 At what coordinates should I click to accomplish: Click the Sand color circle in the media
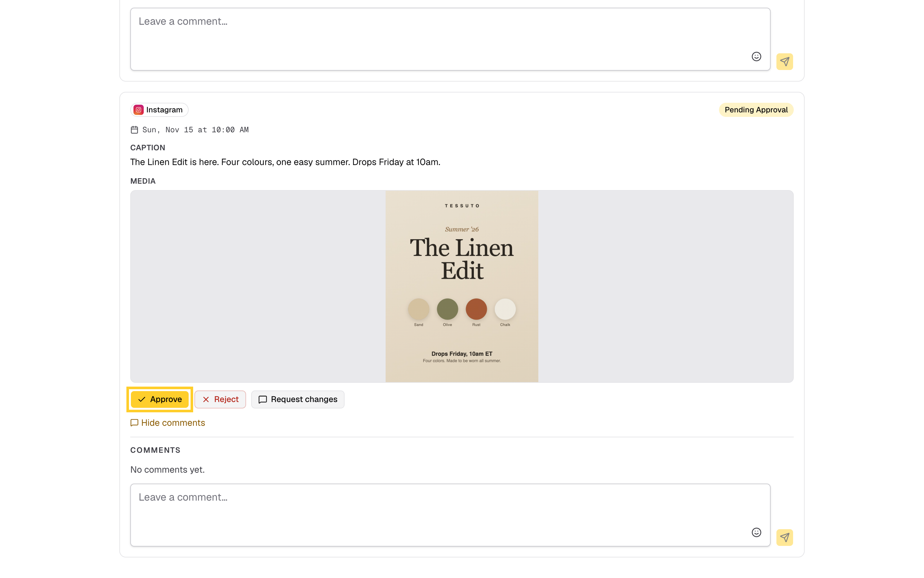418,309
